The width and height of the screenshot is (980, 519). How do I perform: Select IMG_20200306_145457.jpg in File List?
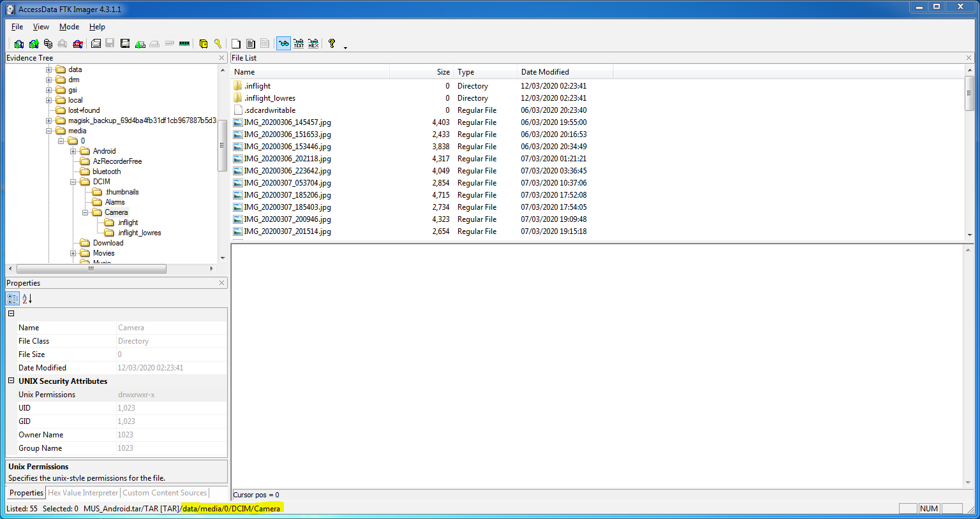(x=287, y=122)
